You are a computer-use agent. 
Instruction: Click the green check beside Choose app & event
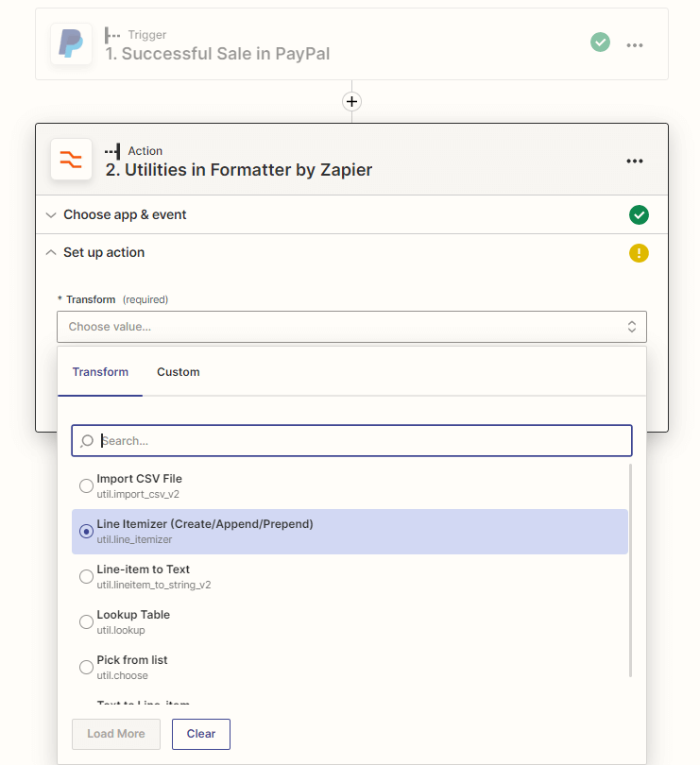(x=639, y=214)
